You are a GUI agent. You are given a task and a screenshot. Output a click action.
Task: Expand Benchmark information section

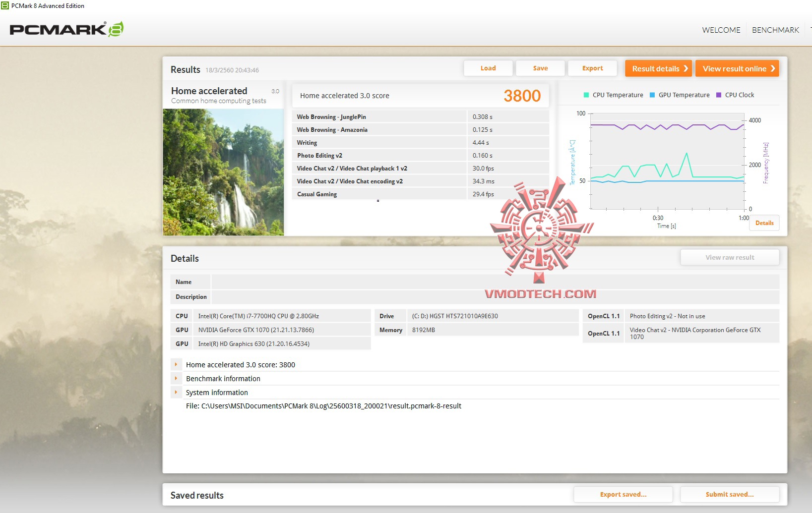[176, 378]
